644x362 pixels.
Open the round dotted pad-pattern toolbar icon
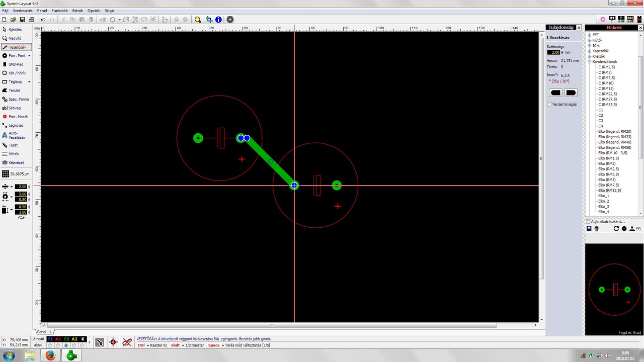(x=230, y=20)
